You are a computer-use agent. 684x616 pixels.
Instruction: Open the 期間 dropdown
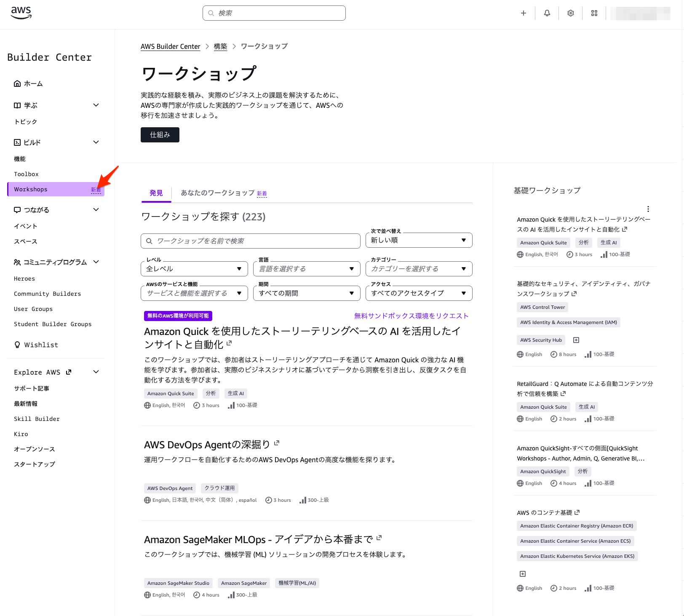click(x=307, y=293)
